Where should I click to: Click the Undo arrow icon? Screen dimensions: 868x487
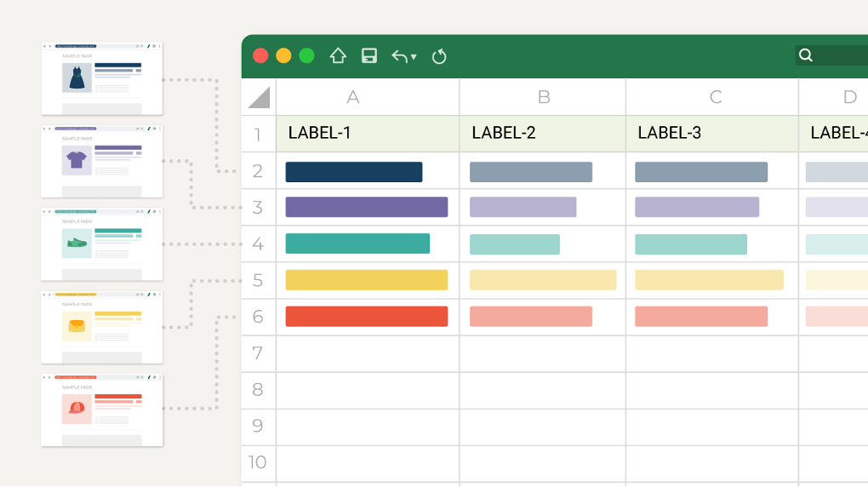(x=399, y=56)
